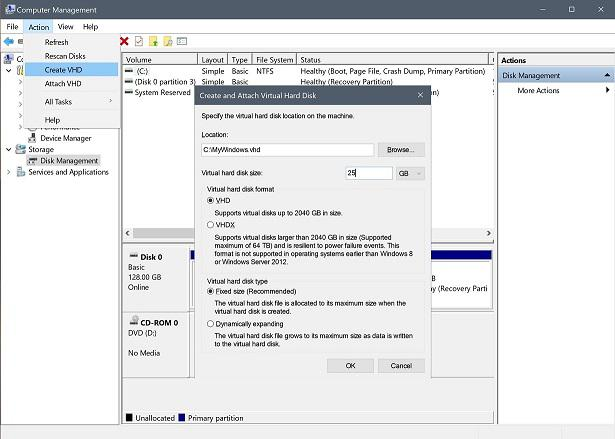Click the checkmark properties toolbar icon
The height and width of the screenshot is (439, 615).
pyautogui.click(x=139, y=41)
